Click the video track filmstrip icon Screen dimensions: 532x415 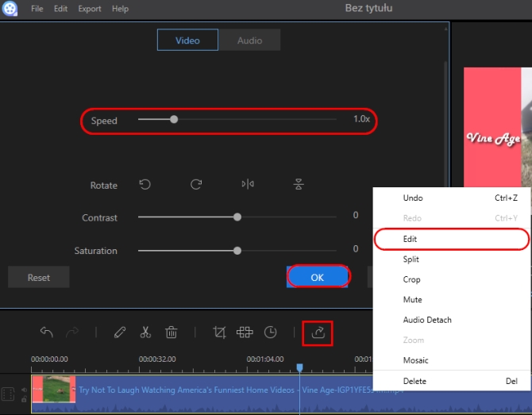(8, 394)
